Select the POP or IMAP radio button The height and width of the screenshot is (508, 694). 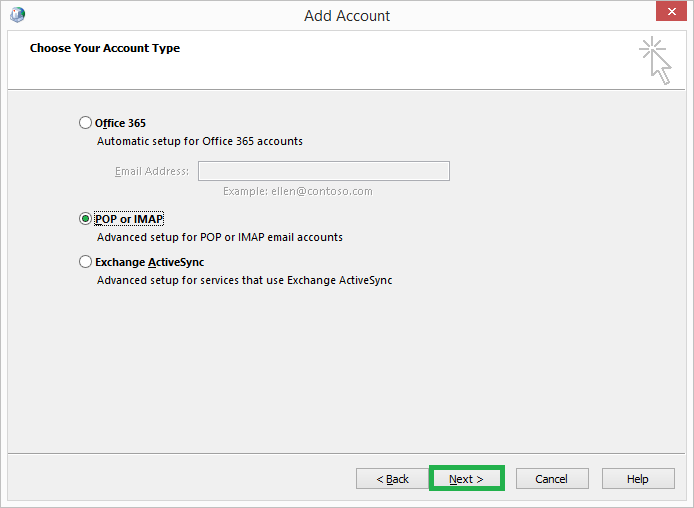point(85,219)
